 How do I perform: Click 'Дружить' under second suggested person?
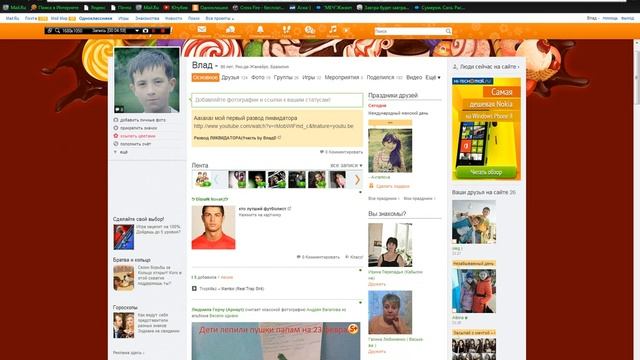(377, 351)
